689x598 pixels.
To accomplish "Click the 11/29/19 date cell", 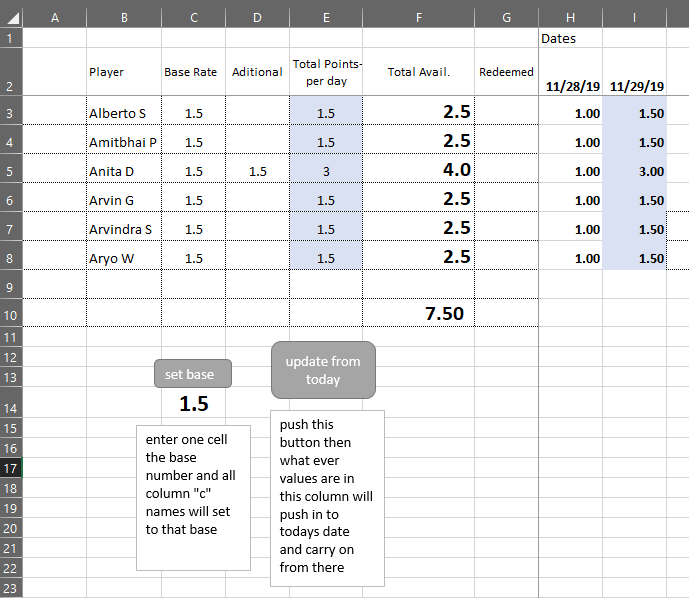I will pyautogui.click(x=635, y=72).
